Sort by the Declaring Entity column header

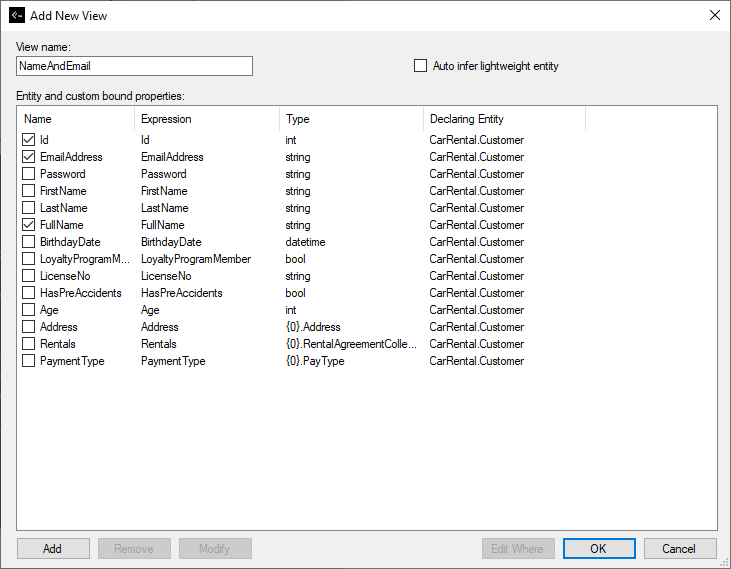[504, 119]
